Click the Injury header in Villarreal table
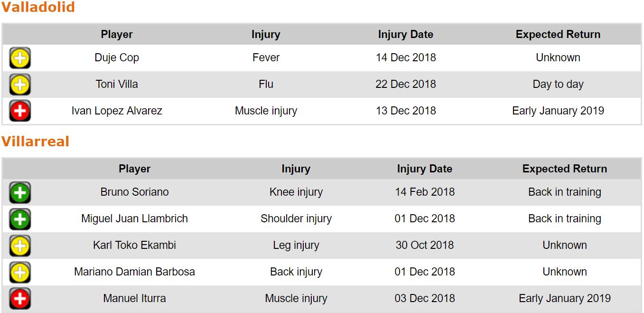The width and height of the screenshot is (644, 313). [296, 169]
